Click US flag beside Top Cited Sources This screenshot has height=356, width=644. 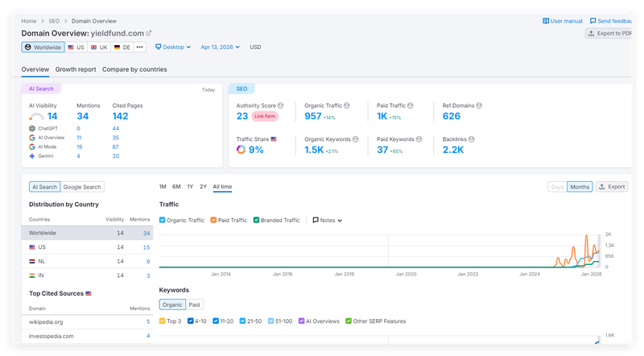pyautogui.click(x=89, y=293)
